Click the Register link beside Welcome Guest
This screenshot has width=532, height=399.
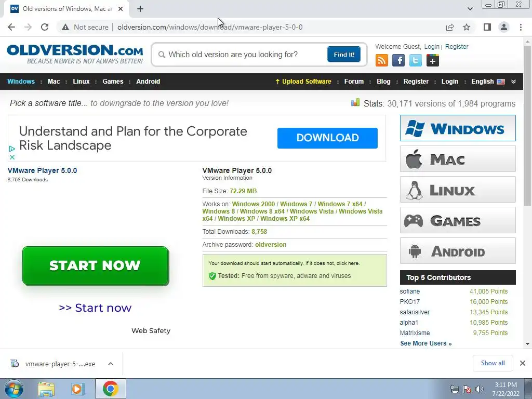(x=457, y=47)
